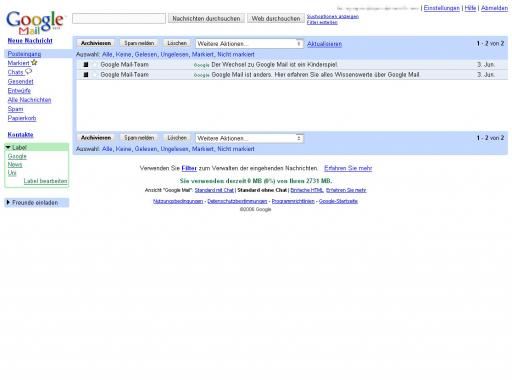Click the Aktualisieren link
Viewport: 512px width, 380px height.
pyautogui.click(x=324, y=44)
